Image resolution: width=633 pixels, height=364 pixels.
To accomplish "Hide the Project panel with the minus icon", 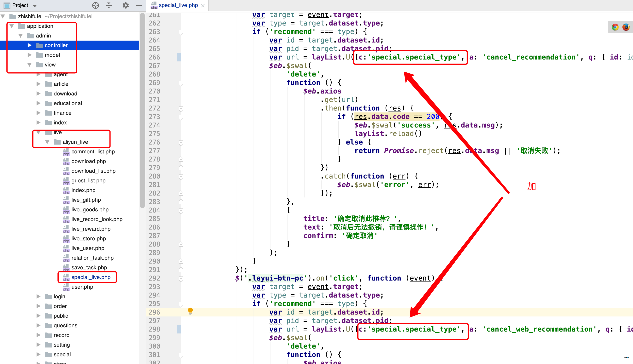I will 139,5.
